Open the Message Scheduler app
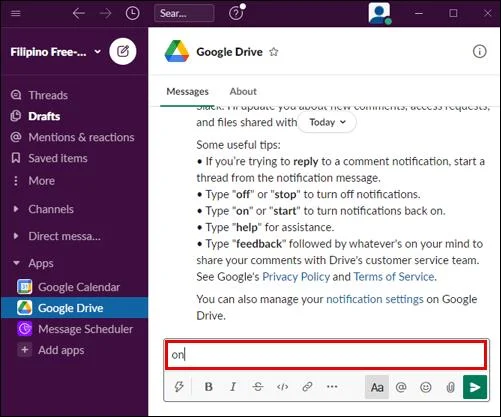The image size is (501, 417). pyautogui.click(x=75, y=329)
